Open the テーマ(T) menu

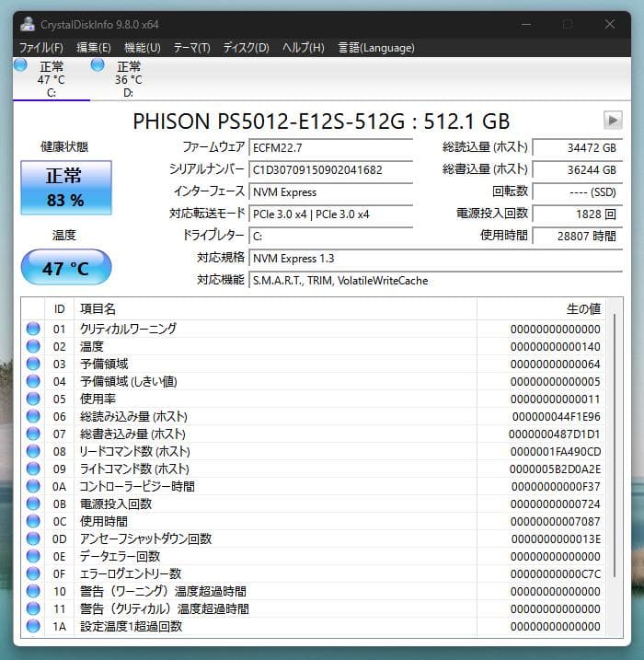pos(191,48)
